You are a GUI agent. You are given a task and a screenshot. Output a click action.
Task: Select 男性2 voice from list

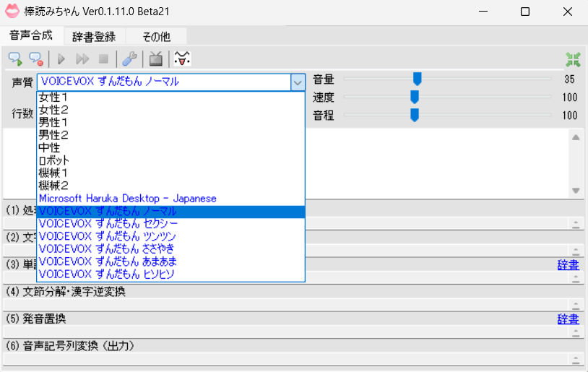pos(170,135)
